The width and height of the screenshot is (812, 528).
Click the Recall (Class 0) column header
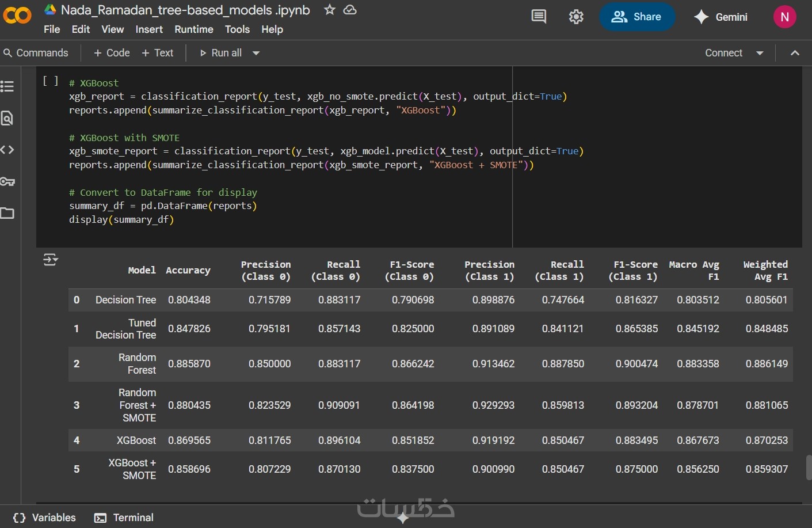(x=336, y=271)
